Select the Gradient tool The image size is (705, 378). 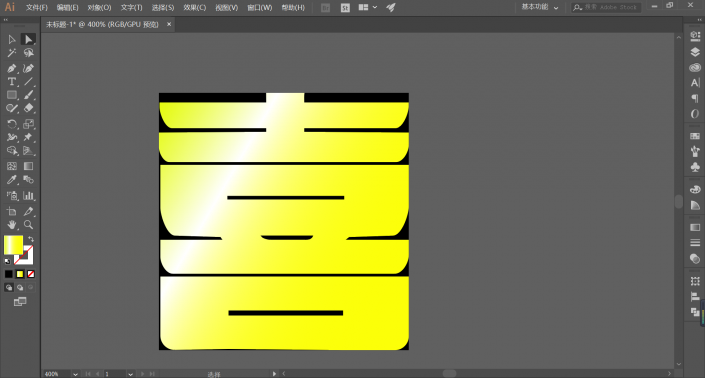(x=28, y=166)
